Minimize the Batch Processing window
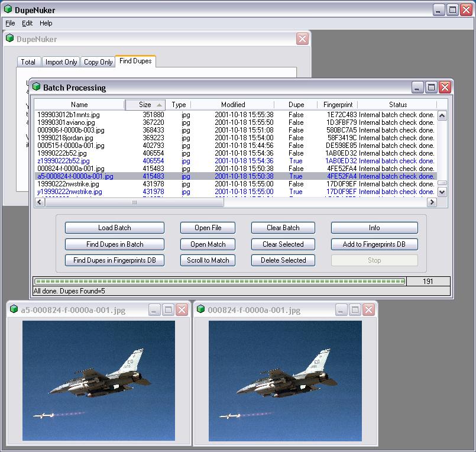Viewport: 476px width, 452px height. 418,88
